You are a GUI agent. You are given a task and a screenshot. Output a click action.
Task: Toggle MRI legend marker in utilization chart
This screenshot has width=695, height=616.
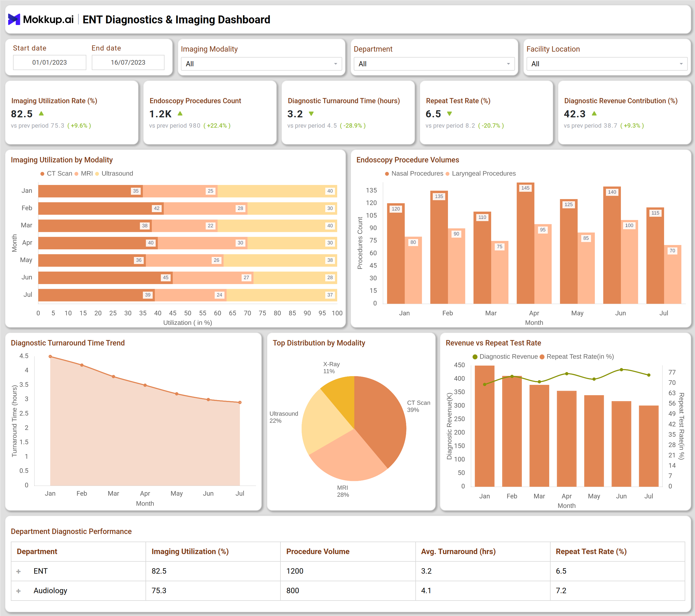point(77,174)
